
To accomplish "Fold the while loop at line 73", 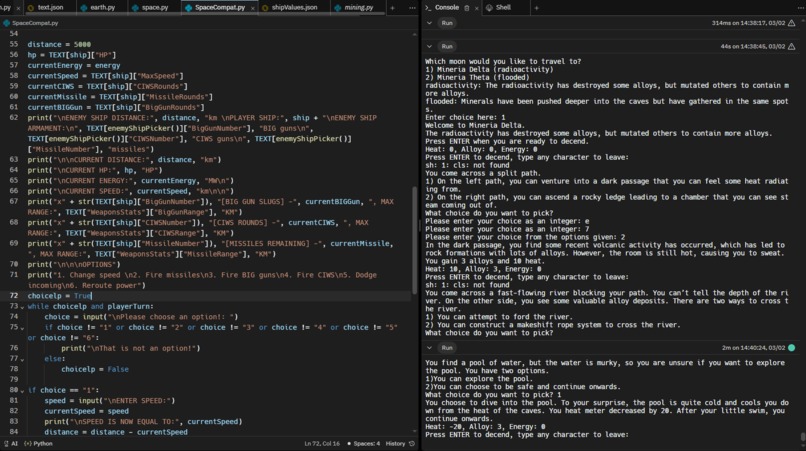I will [22, 306].
